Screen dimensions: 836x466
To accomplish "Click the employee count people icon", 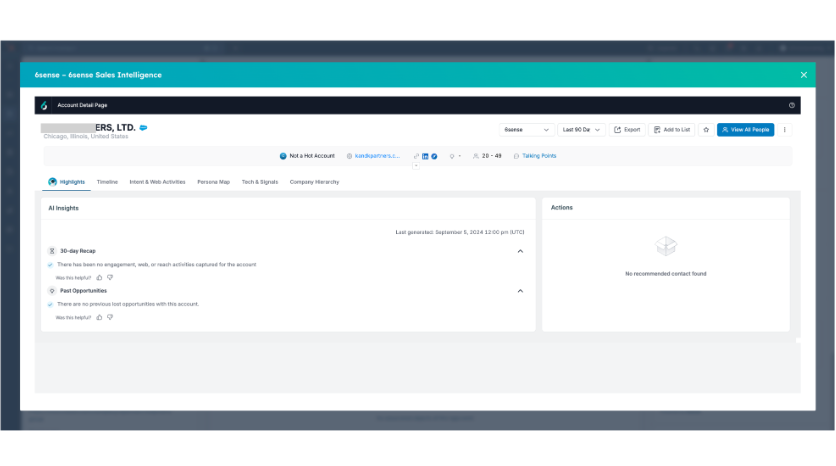I will tap(476, 156).
